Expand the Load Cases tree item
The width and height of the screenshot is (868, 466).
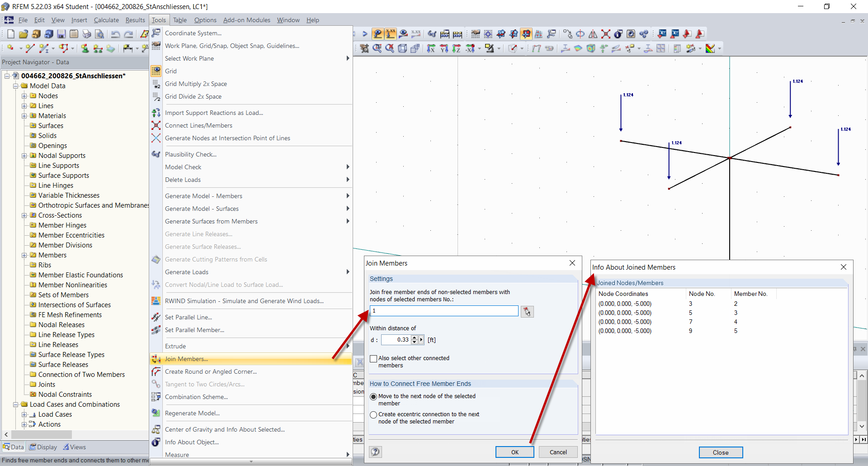[x=24, y=414]
